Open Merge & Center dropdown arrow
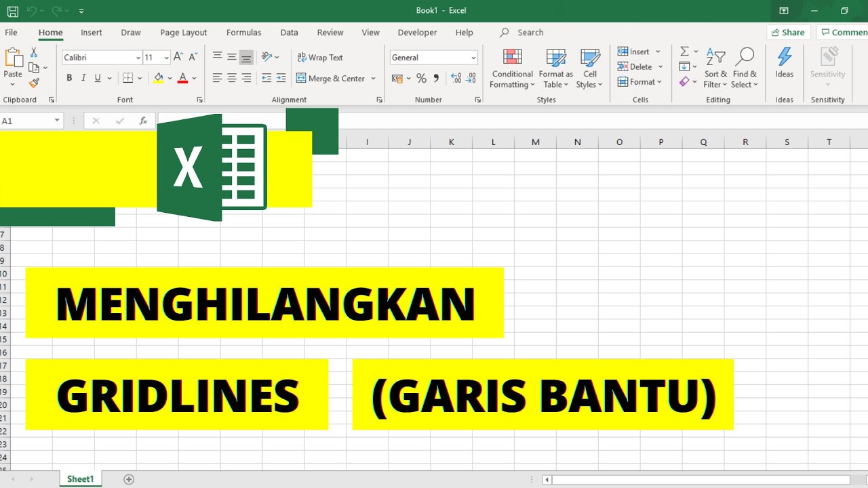868x488 pixels. pyautogui.click(x=374, y=79)
